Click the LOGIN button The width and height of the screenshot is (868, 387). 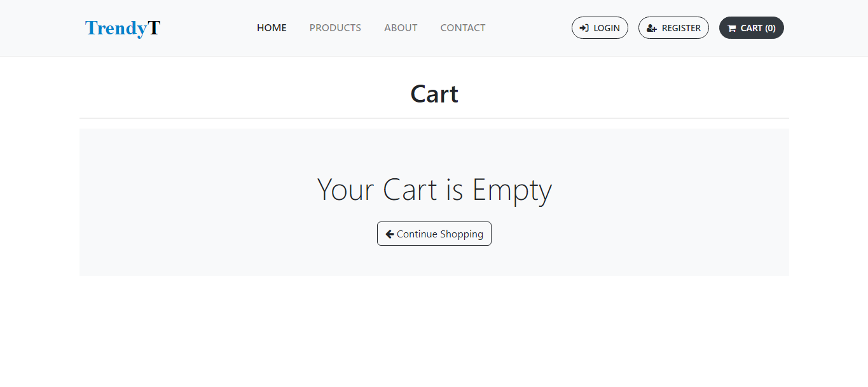click(600, 28)
